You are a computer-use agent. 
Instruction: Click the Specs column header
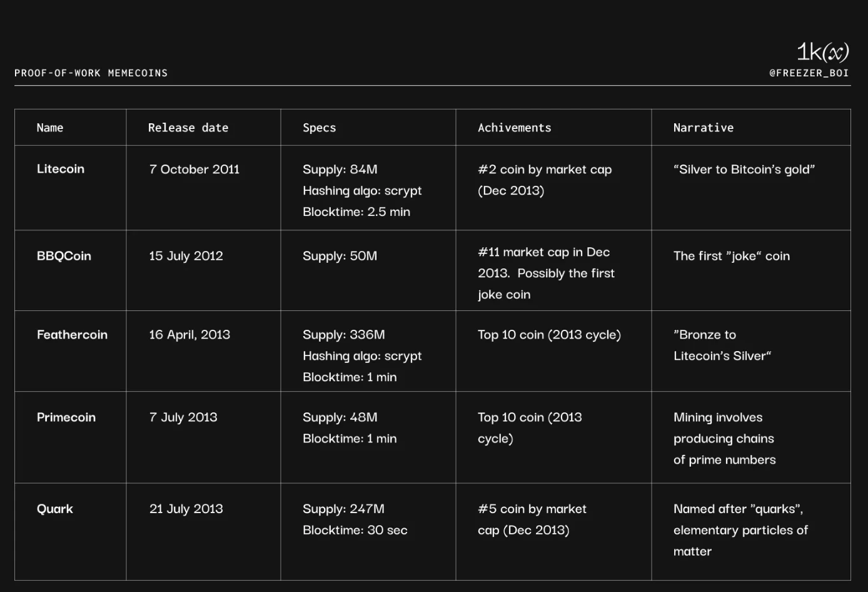(319, 128)
